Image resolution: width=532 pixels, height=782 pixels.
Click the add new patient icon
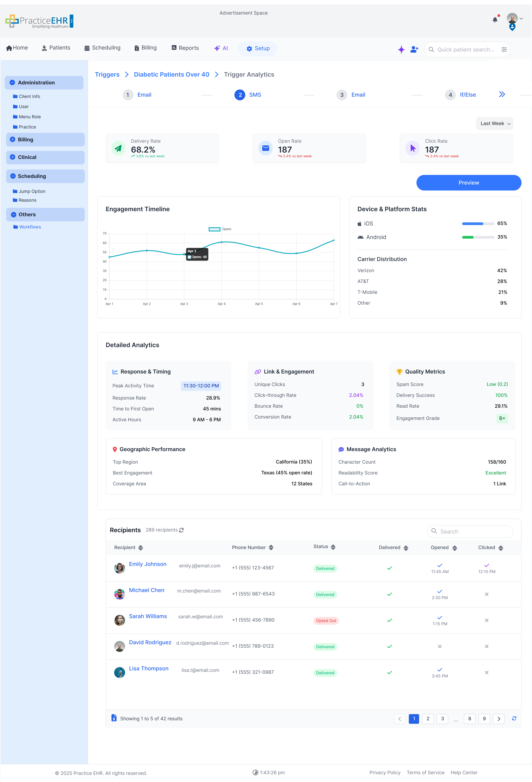[x=414, y=49]
